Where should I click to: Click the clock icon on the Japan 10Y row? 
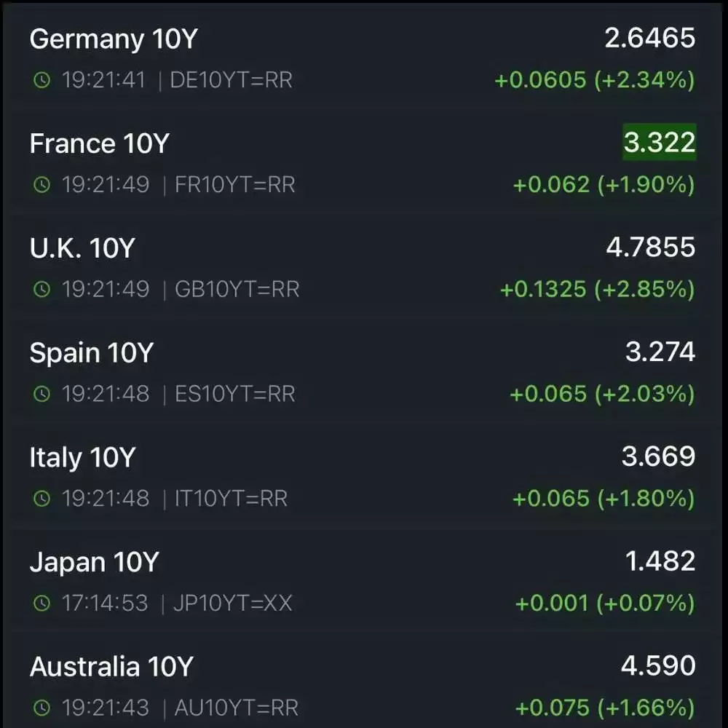pos(41,604)
